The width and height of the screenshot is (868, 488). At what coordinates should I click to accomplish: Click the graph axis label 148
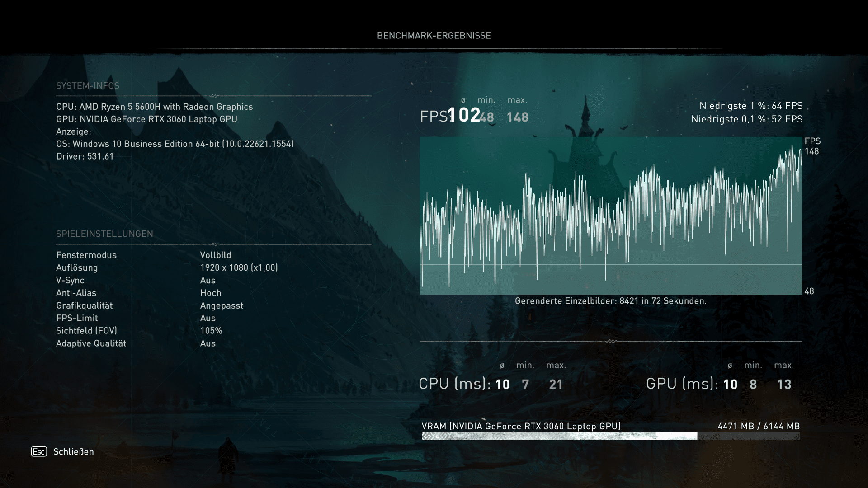click(x=811, y=151)
